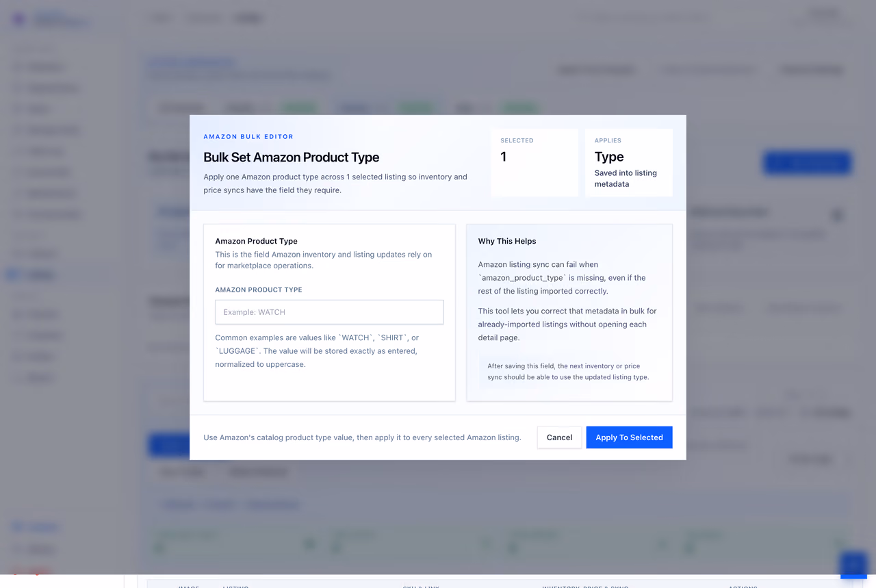The image size is (876, 588).
Task: Click the blurred blue button left of the dialog footer
Action: click(168, 446)
